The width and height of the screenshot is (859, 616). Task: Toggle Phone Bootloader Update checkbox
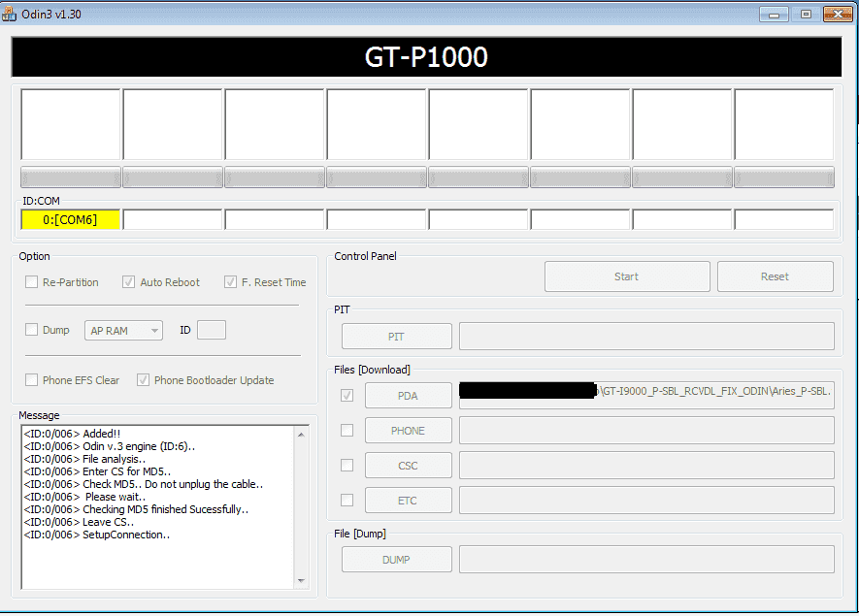pyautogui.click(x=143, y=380)
